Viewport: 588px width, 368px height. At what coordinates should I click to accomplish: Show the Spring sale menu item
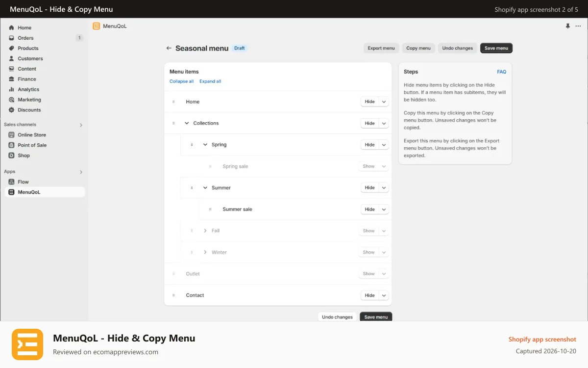coord(369,166)
